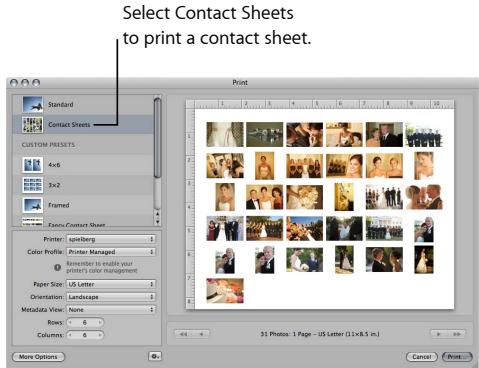The height and width of the screenshot is (368, 479).
Task: Go to the previous preview page
Action: click(201, 334)
